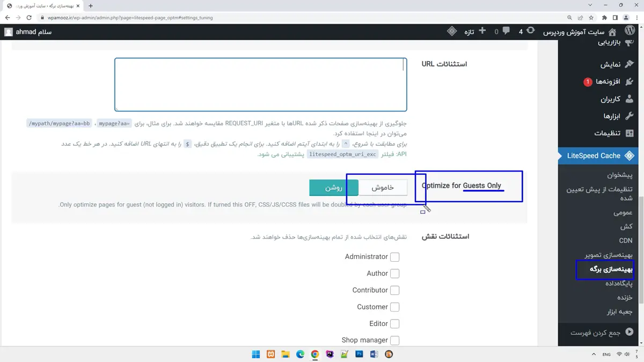Open Photoshop from the taskbar
The image size is (644, 362).
[x=360, y=354]
